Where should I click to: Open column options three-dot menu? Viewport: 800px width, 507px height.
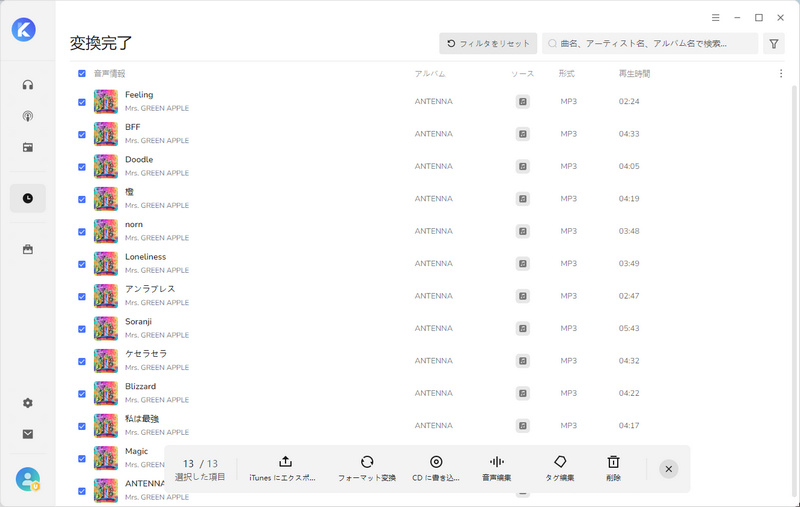pyautogui.click(x=781, y=73)
